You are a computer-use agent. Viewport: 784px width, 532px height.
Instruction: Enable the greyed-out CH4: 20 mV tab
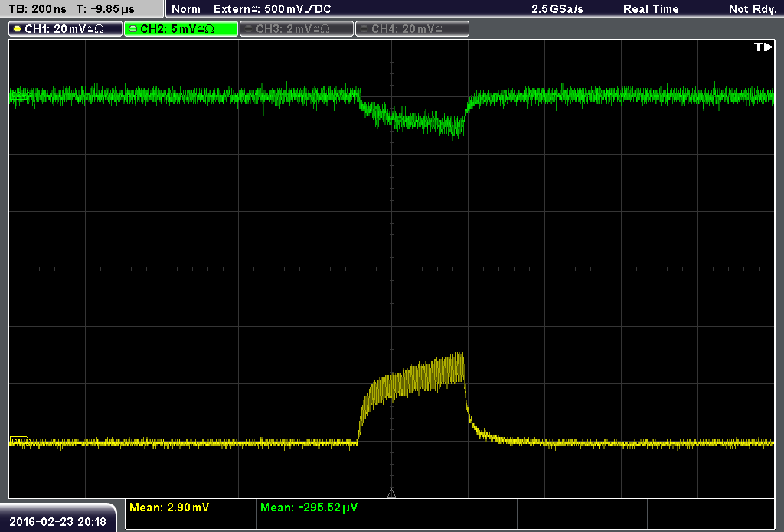pos(412,28)
